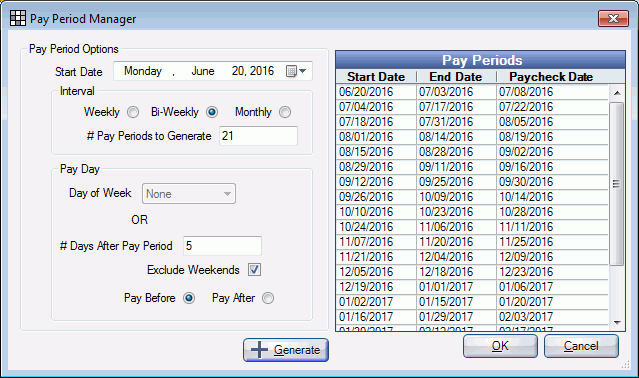Click the Generate button
This screenshot has width=639, height=378.
(286, 350)
